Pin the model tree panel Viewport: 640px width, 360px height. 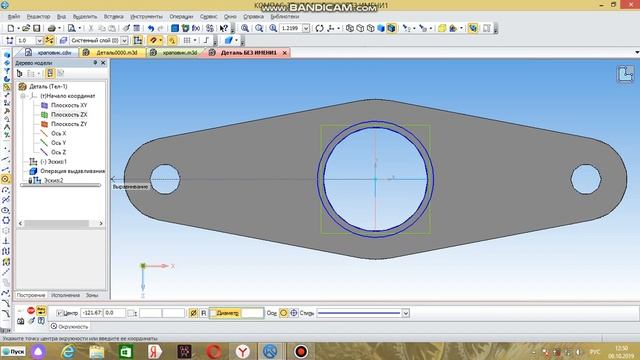click(95, 62)
